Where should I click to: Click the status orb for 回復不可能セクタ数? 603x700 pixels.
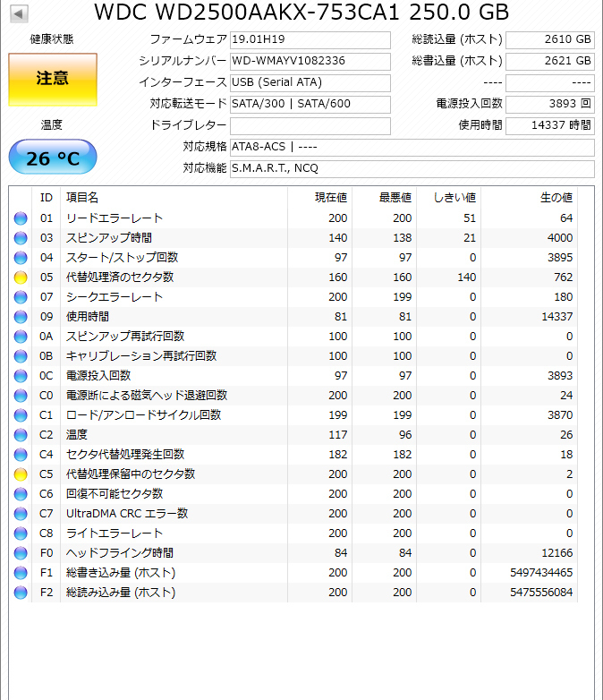point(21,494)
